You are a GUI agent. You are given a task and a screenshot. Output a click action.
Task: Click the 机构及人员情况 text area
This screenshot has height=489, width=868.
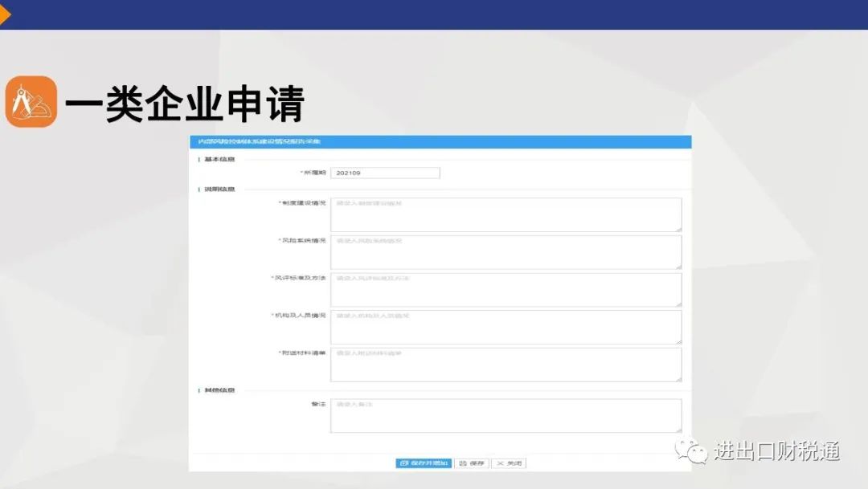[506, 327]
